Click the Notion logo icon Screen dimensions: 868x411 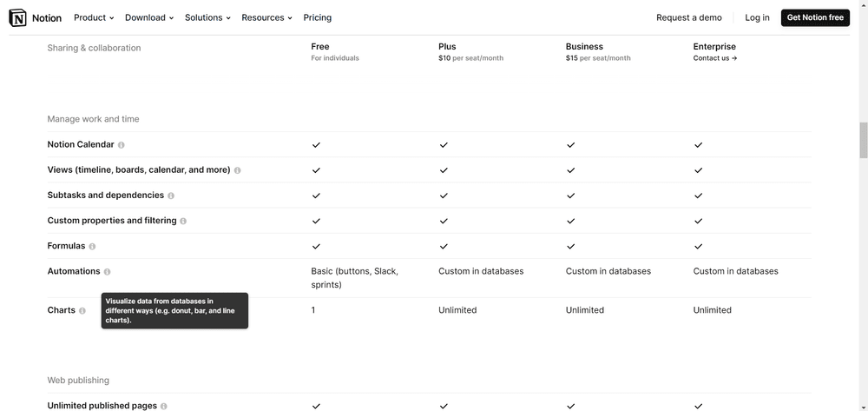coord(17,17)
